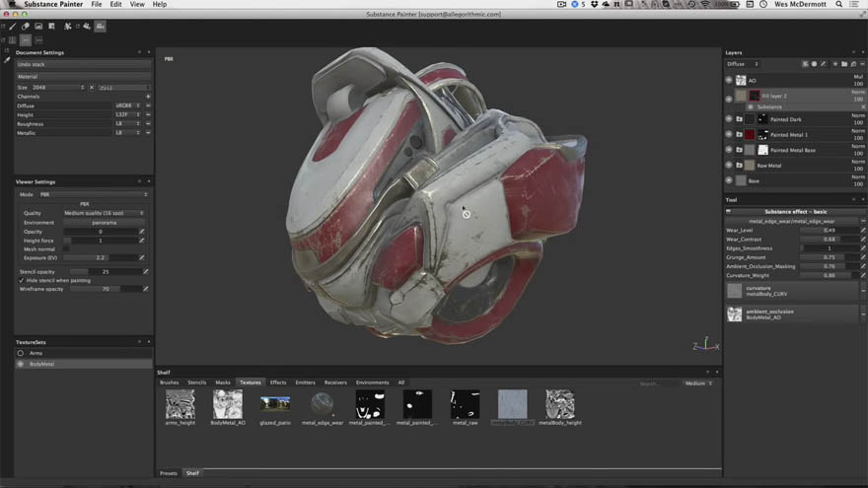868x488 pixels.
Task: Open the View menu
Action: pyautogui.click(x=137, y=4)
